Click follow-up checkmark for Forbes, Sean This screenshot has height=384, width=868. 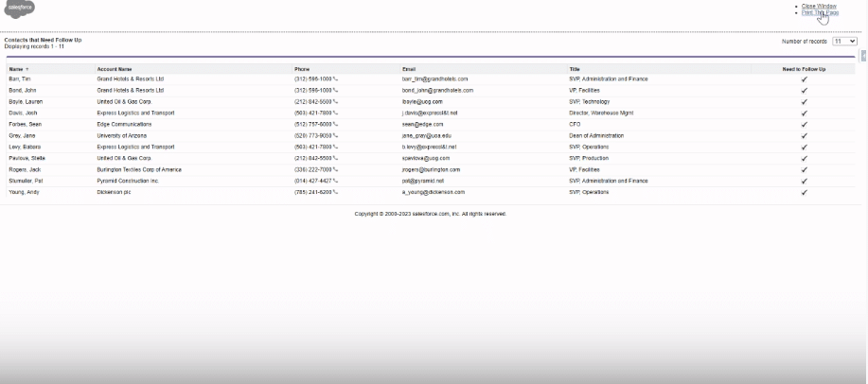(x=804, y=125)
